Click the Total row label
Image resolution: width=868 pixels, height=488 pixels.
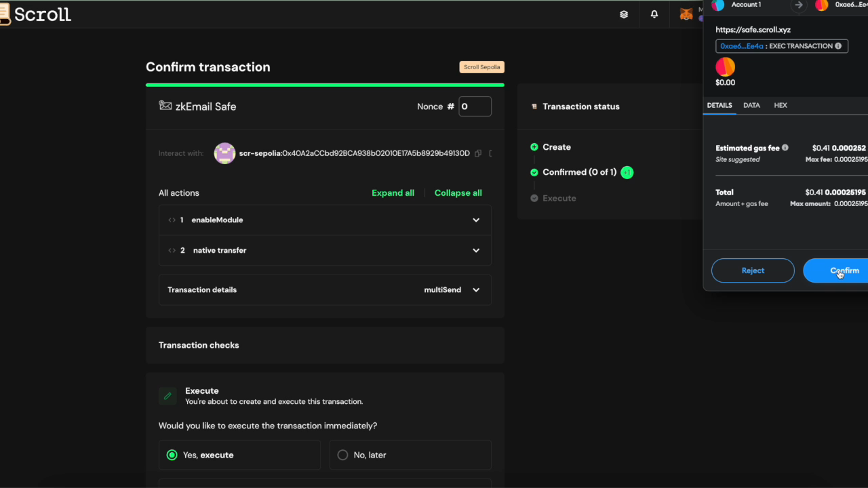tap(724, 192)
